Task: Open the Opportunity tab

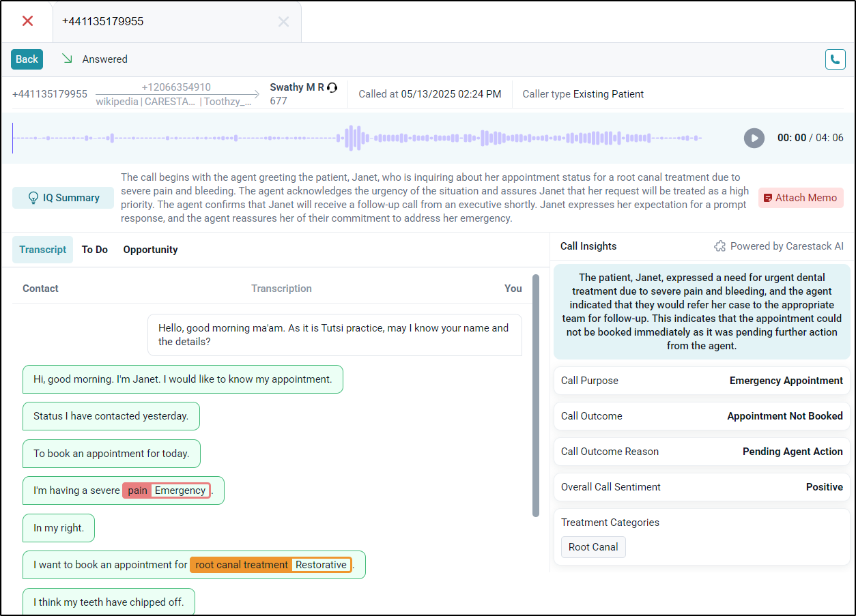Action: pos(150,250)
